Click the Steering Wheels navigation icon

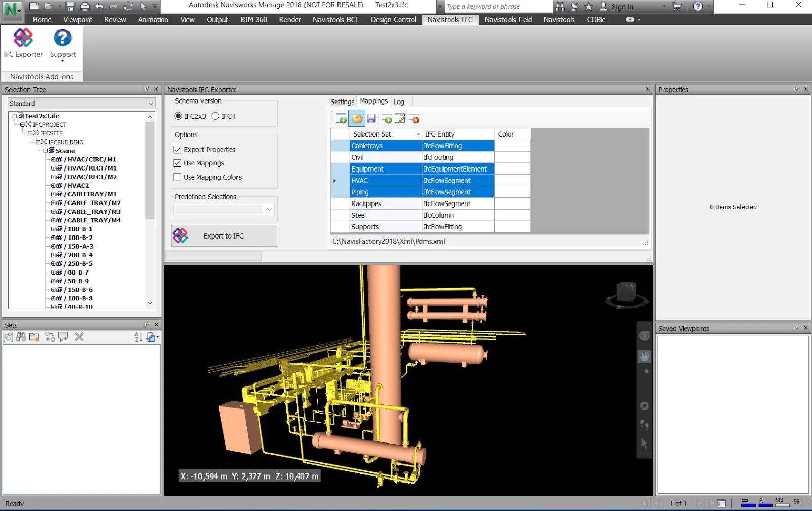[x=645, y=336]
